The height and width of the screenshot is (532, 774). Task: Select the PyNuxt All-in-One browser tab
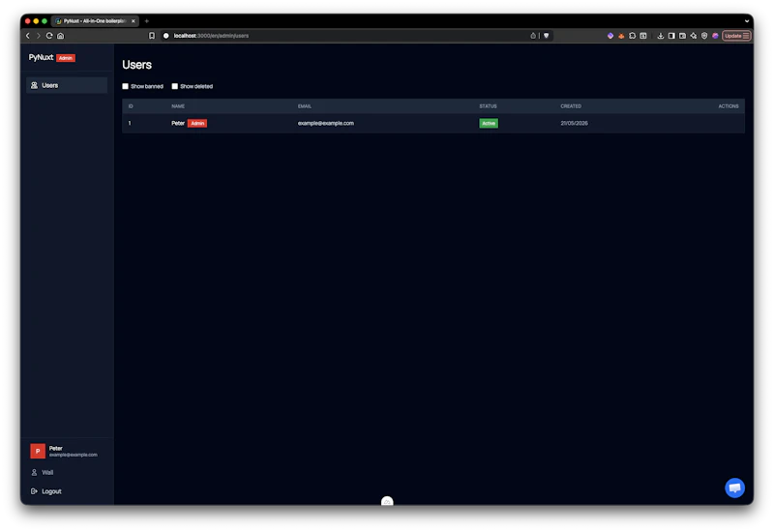click(x=95, y=21)
